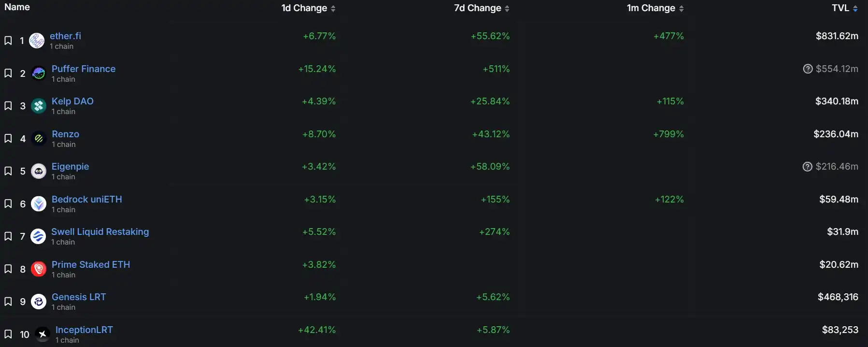Image resolution: width=868 pixels, height=347 pixels.
Task: Click the Name column header
Action: pyautogui.click(x=17, y=7)
